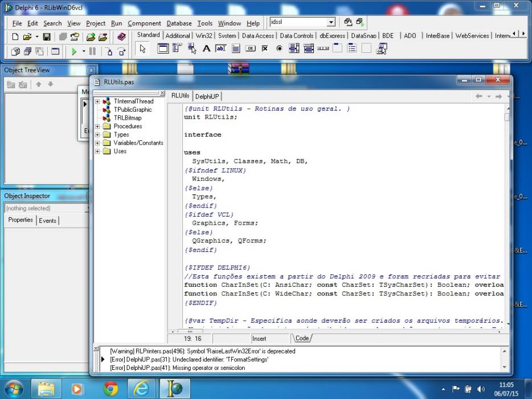Viewport: 532px width, 399px height.
Task: Select the CheckBox component in palette
Action: (265, 48)
